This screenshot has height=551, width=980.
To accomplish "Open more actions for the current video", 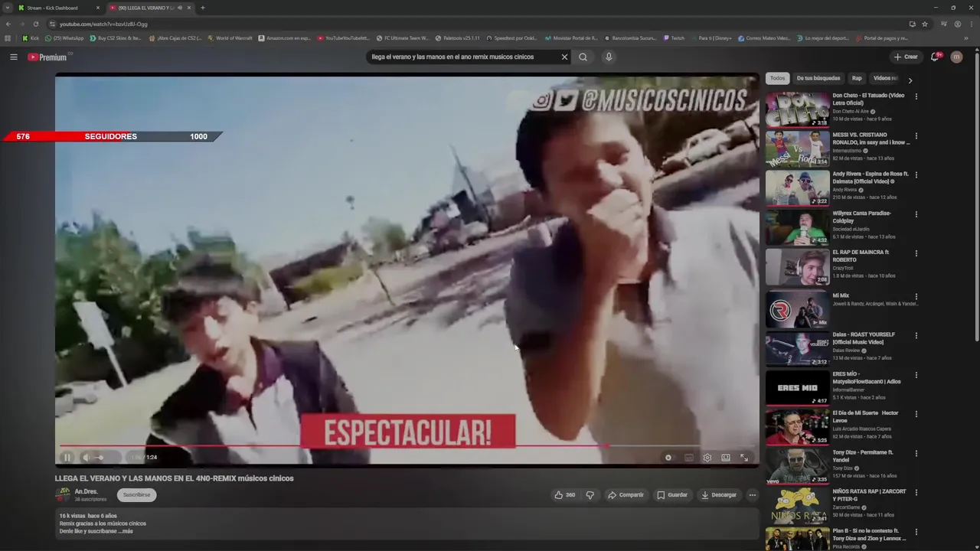I will point(752,495).
